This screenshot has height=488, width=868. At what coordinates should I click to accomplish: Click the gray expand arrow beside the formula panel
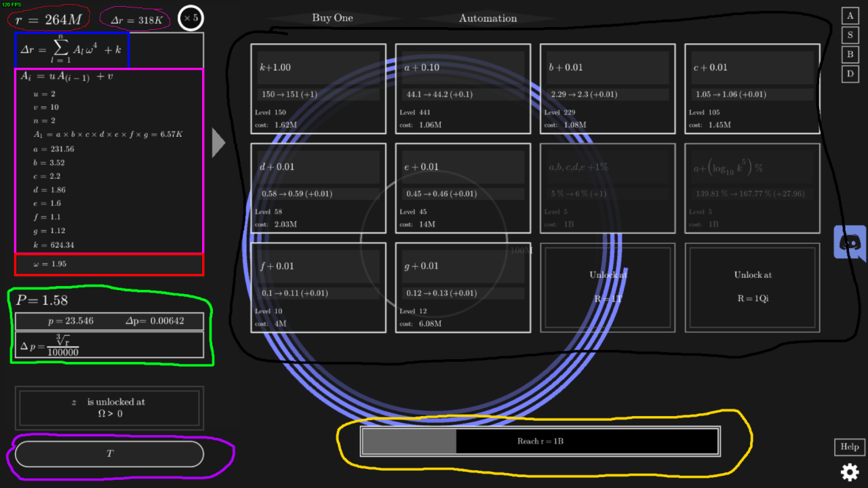point(218,143)
